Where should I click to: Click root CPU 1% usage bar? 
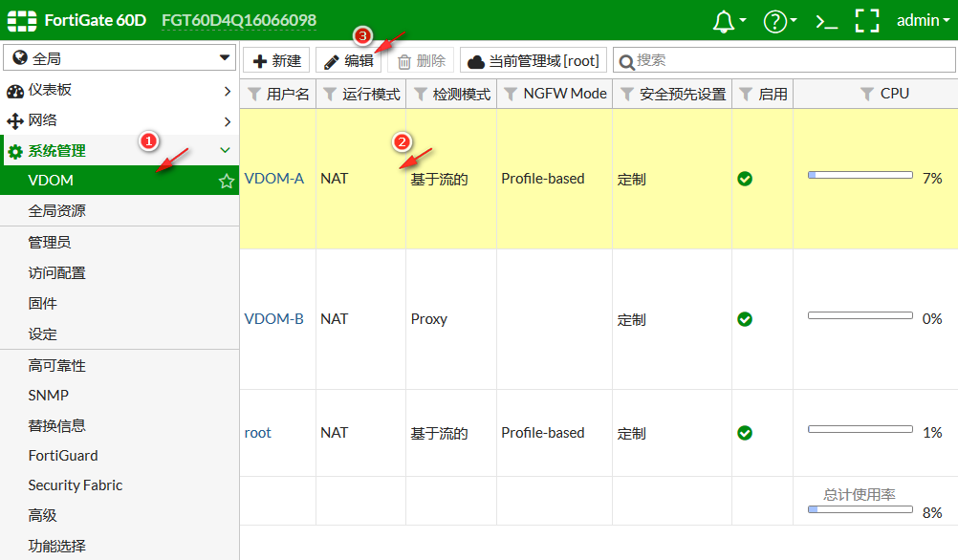point(860,429)
